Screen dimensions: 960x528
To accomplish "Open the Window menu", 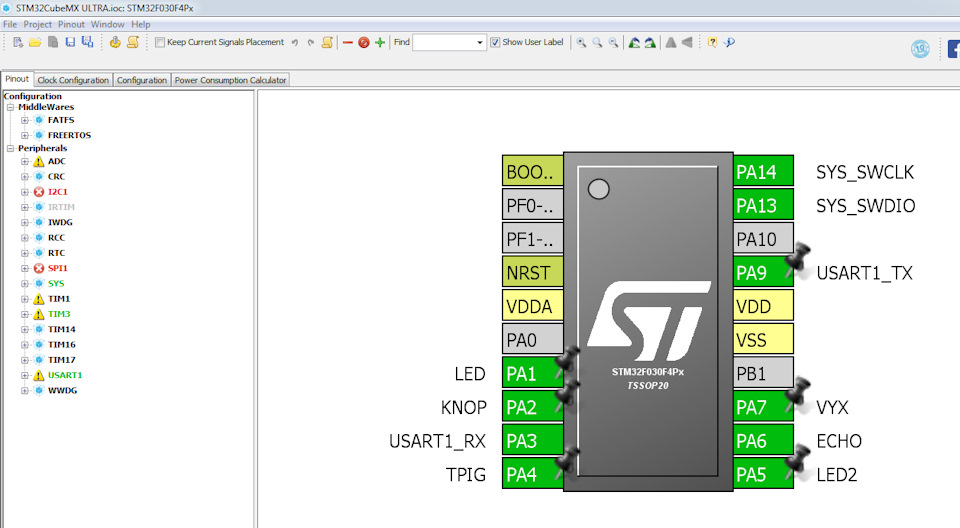I will point(107,25).
